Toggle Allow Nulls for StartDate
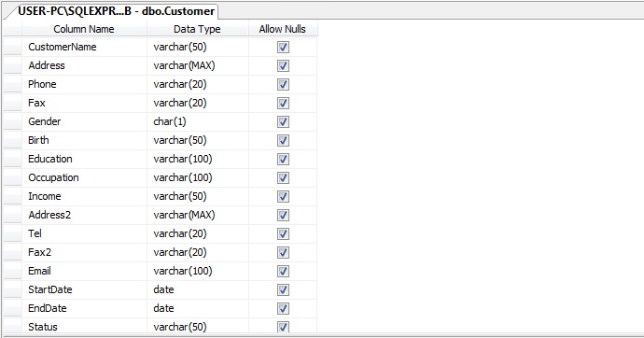The image size is (644, 338). [283, 290]
